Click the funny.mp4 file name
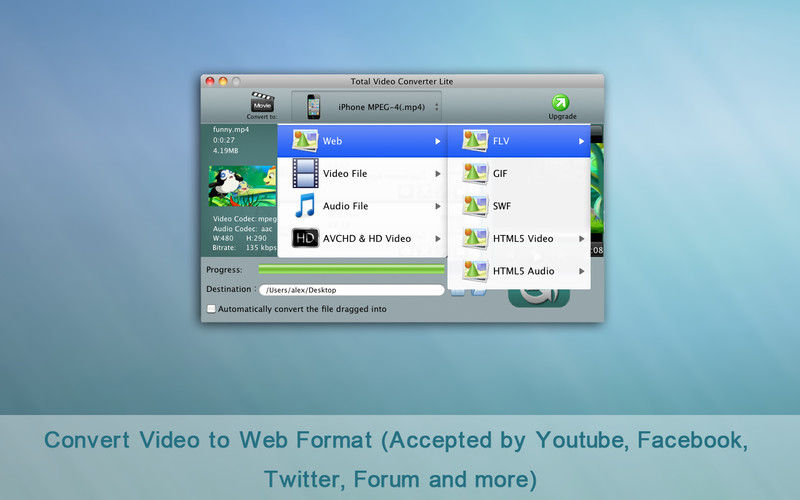The image size is (800, 500). (x=231, y=130)
